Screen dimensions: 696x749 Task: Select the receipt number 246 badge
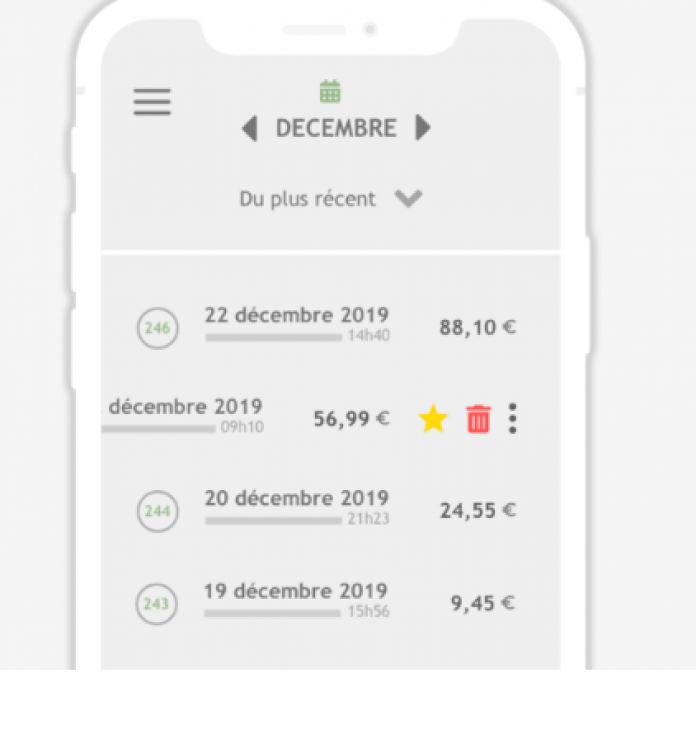click(x=157, y=328)
